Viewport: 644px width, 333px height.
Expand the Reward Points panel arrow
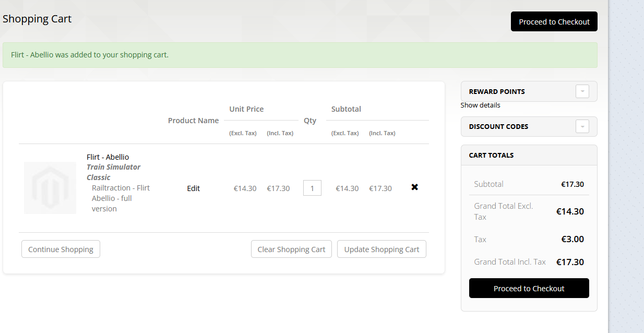point(582,91)
